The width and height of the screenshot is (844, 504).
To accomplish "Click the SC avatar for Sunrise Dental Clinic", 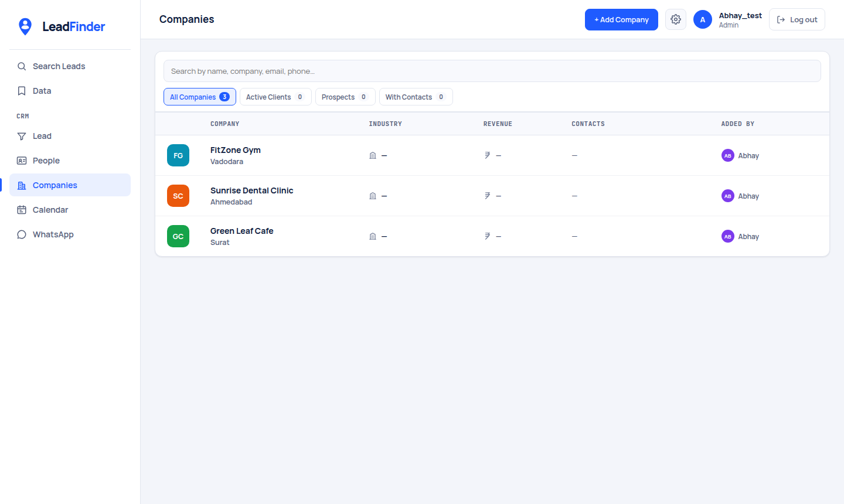I will 178,196.
